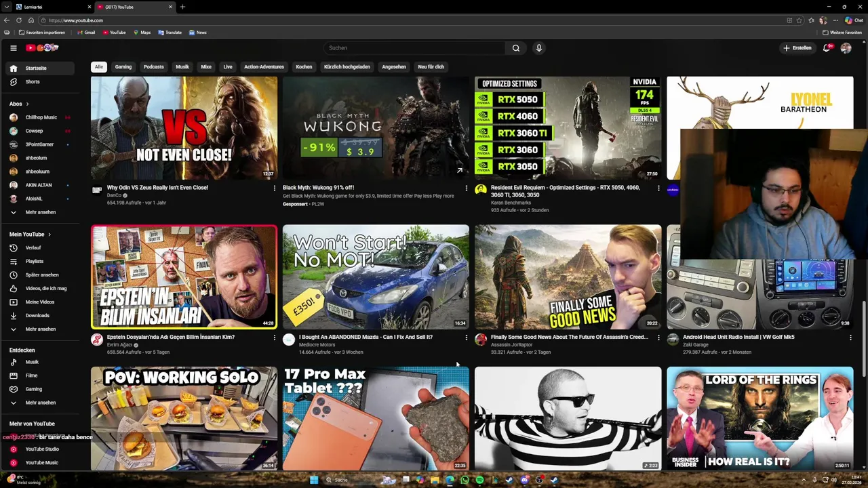Open the notifications bell
The width and height of the screenshot is (868, 488).
point(827,48)
